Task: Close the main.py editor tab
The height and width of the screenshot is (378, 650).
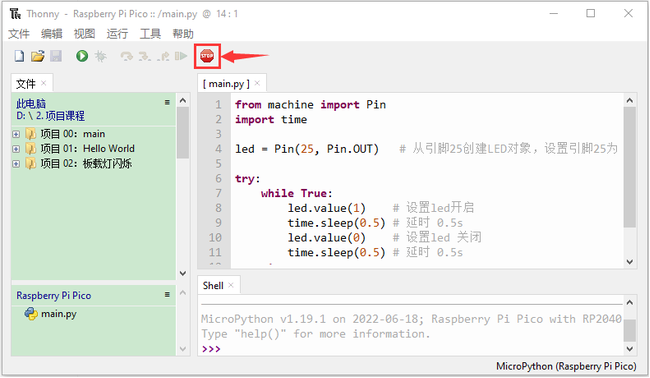Action: click(x=257, y=83)
